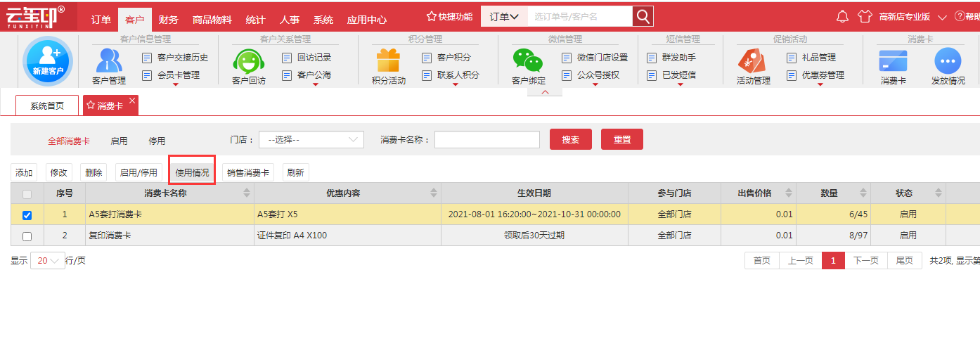Sort by 出售价格 column arrows
Screen dimensions: 980x341
788,193
